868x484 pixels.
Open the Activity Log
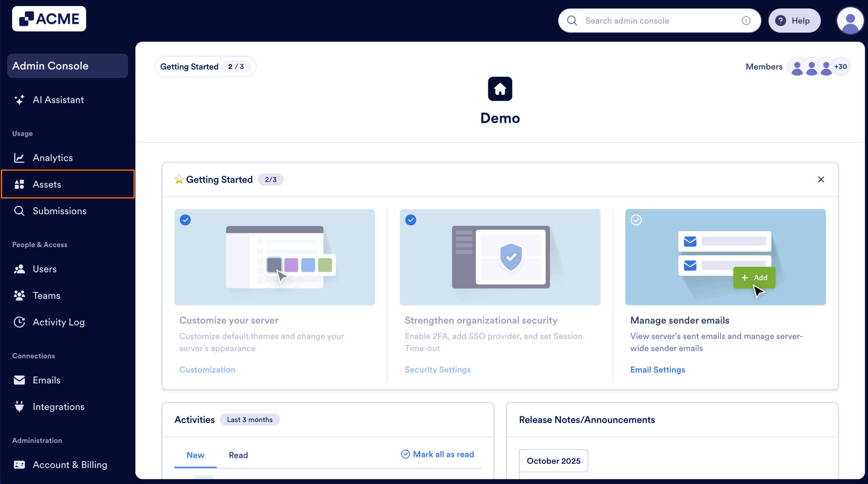(x=59, y=322)
